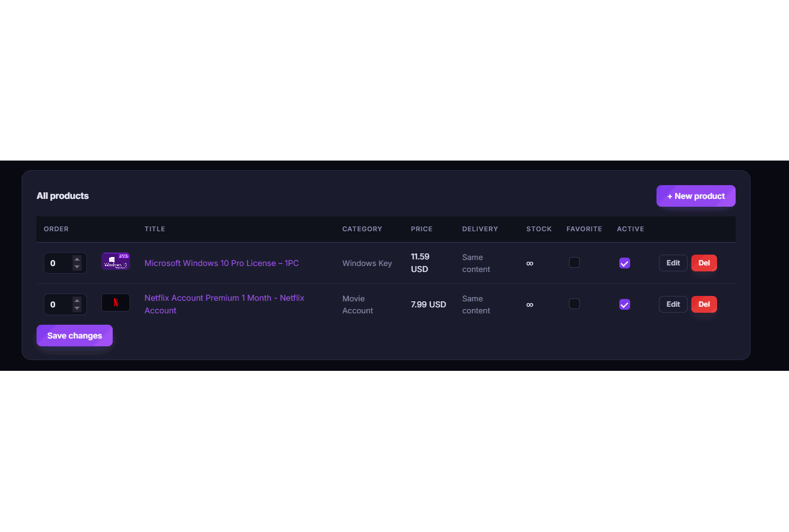
Task: Select the 11.59 USD price
Action: 420,263
